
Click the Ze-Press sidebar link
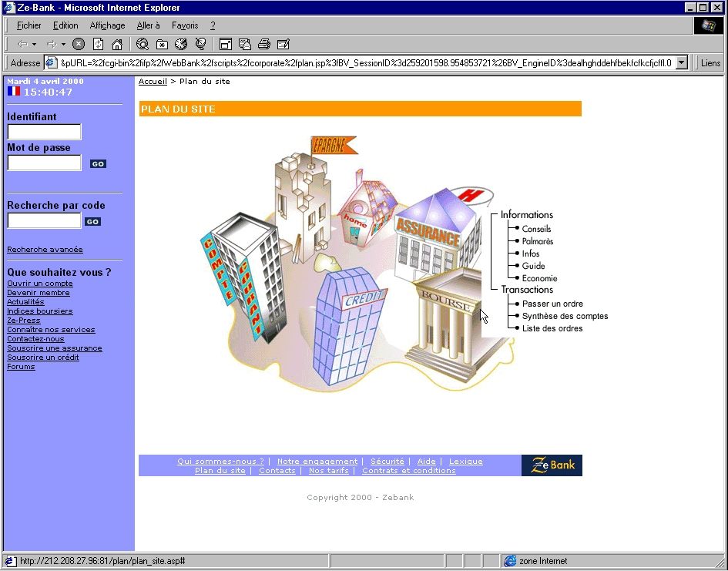click(x=24, y=321)
